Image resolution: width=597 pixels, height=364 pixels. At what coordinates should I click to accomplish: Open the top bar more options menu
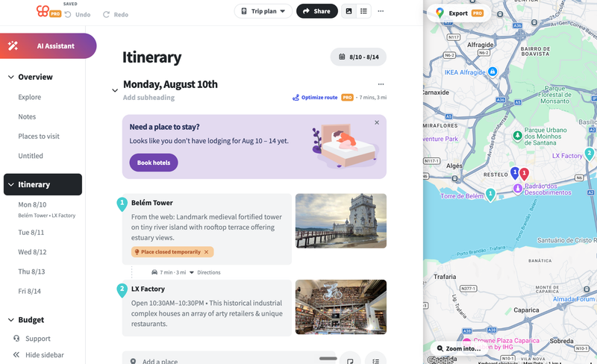pos(381,11)
